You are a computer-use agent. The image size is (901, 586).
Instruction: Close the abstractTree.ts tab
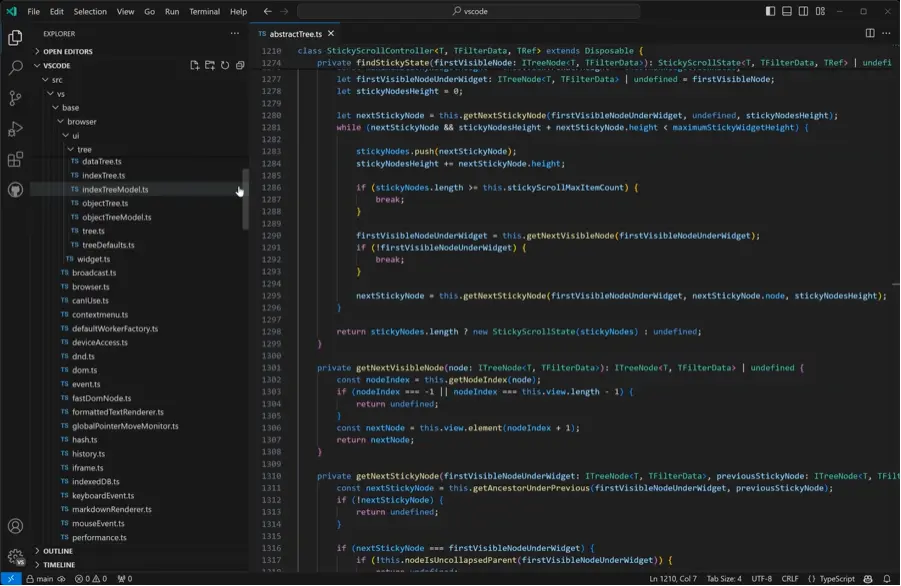(331, 33)
